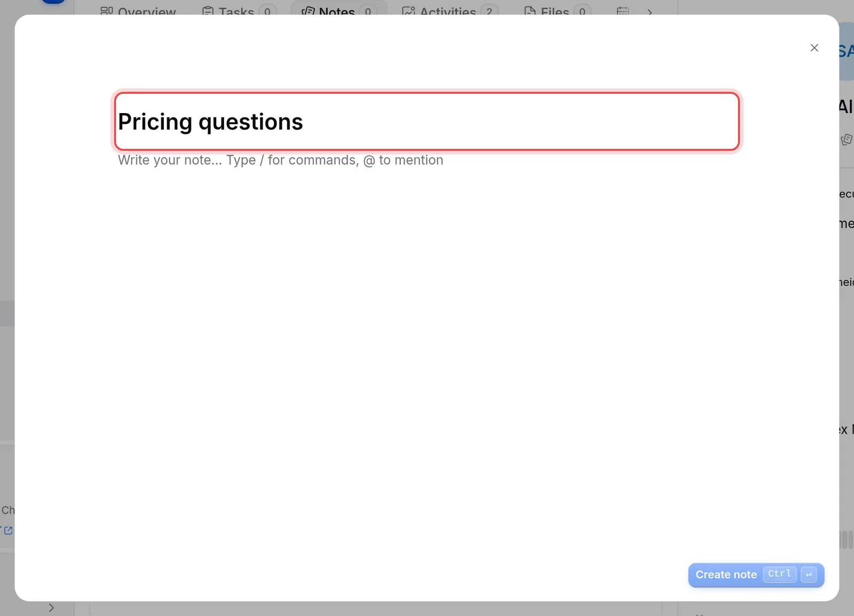
Task: Open the Activities tab in background
Action: [450, 10]
